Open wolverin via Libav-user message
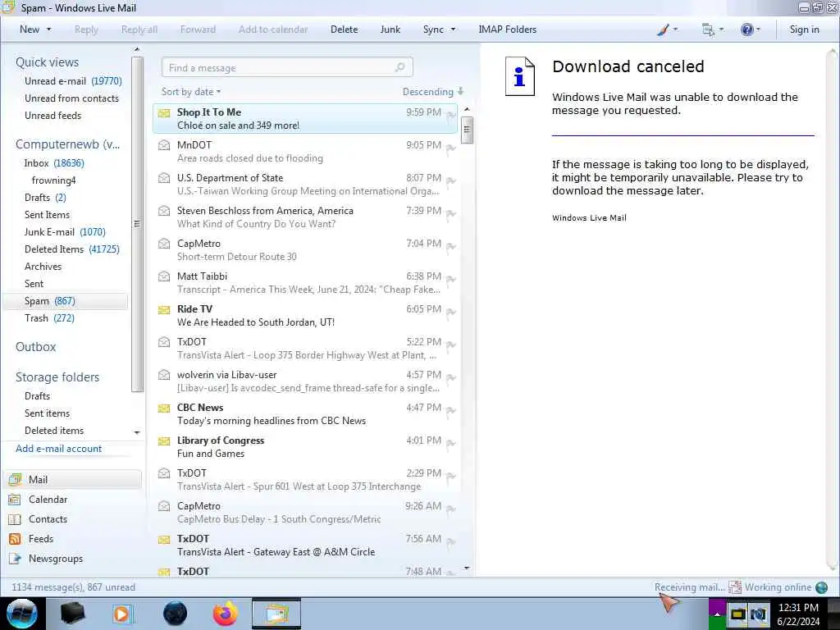Viewport: 840px width, 630px height. point(305,381)
